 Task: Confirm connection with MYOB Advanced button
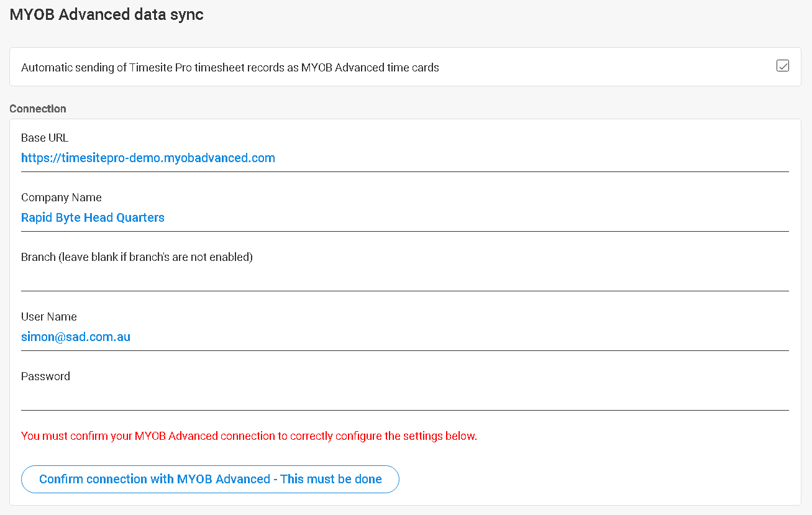pyautogui.click(x=210, y=479)
